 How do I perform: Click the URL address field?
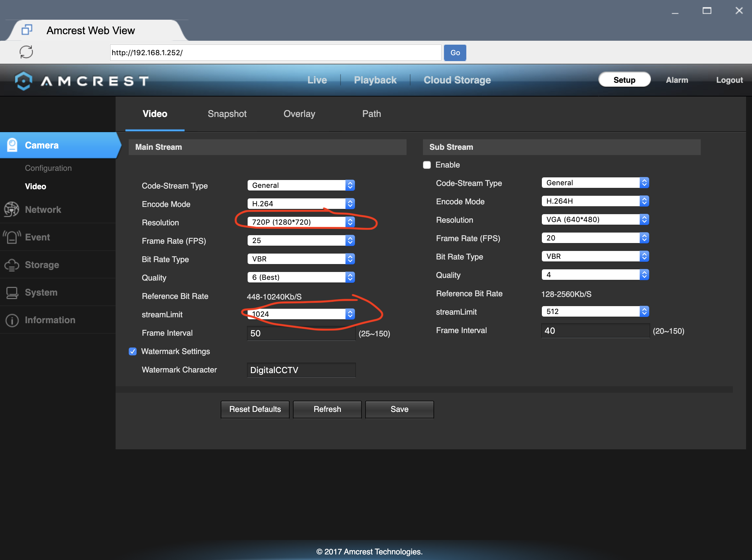click(x=276, y=53)
